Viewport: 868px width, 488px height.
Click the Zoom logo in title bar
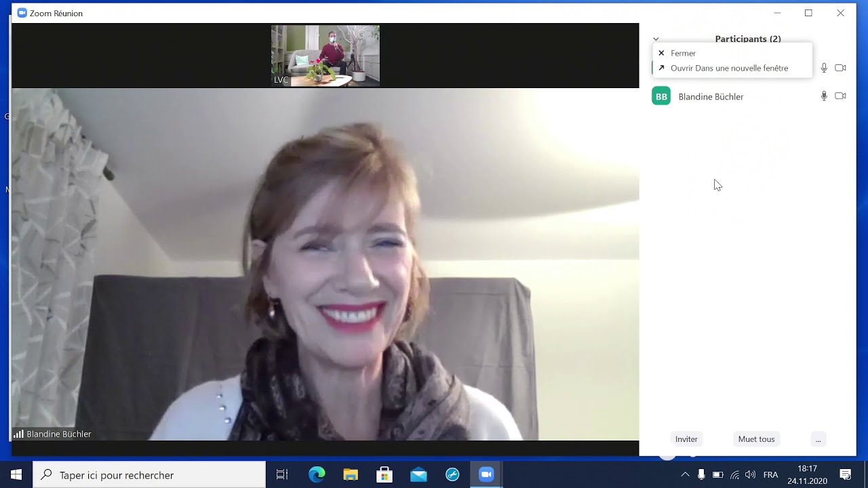tap(22, 13)
